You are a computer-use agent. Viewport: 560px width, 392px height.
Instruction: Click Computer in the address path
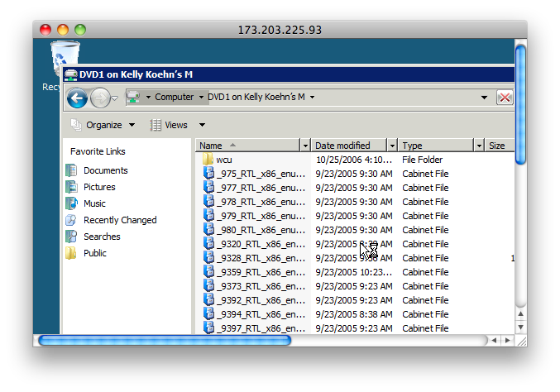174,97
